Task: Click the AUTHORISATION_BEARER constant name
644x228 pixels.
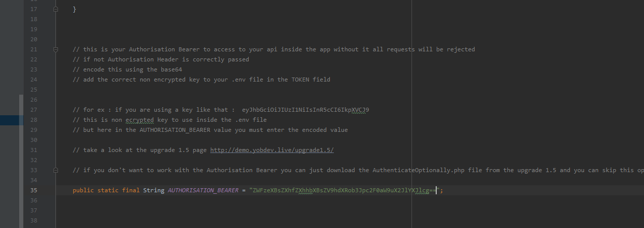Action: pyautogui.click(x=203, y=190)
